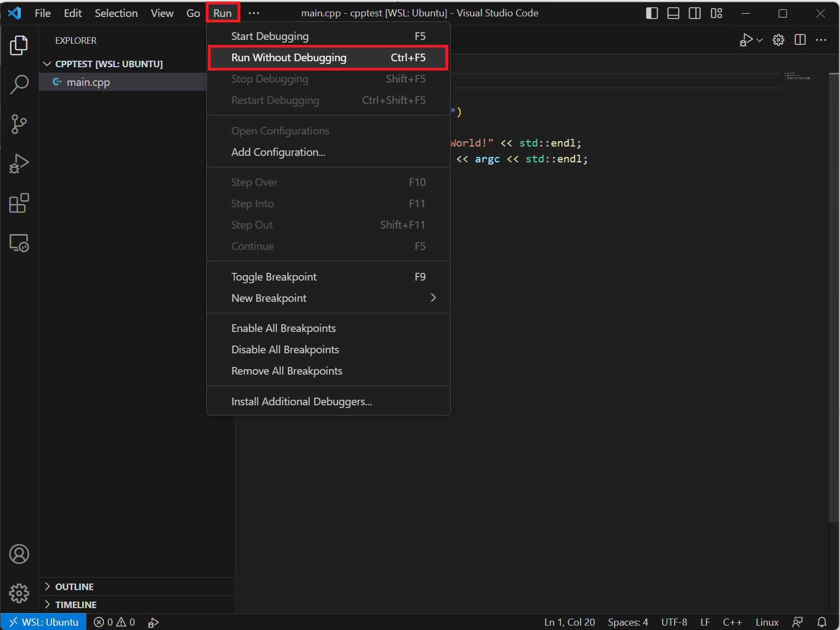The image size is (840, 630).
Task: Open the Run and Debug view
Action: [x=19, y=164]
